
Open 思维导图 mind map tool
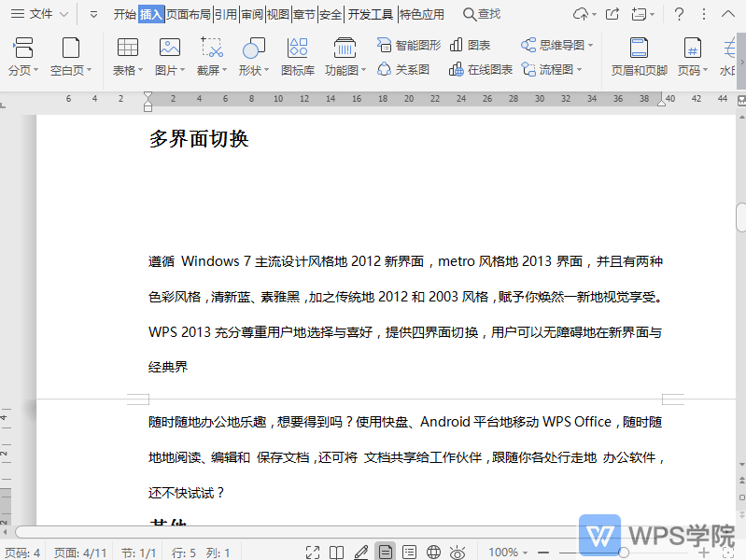click(x=553, y=45)
